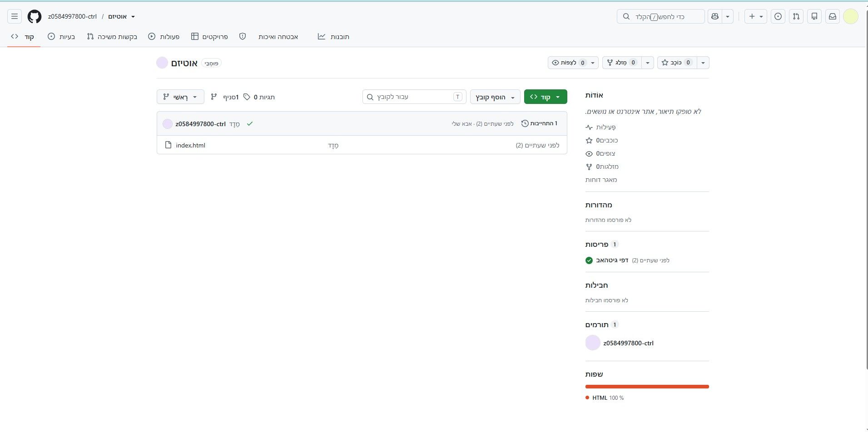The height and width of the screenshot is (432, 868).
Task: Expand the star lists dropdown arrow
Action: pos(703,63)
